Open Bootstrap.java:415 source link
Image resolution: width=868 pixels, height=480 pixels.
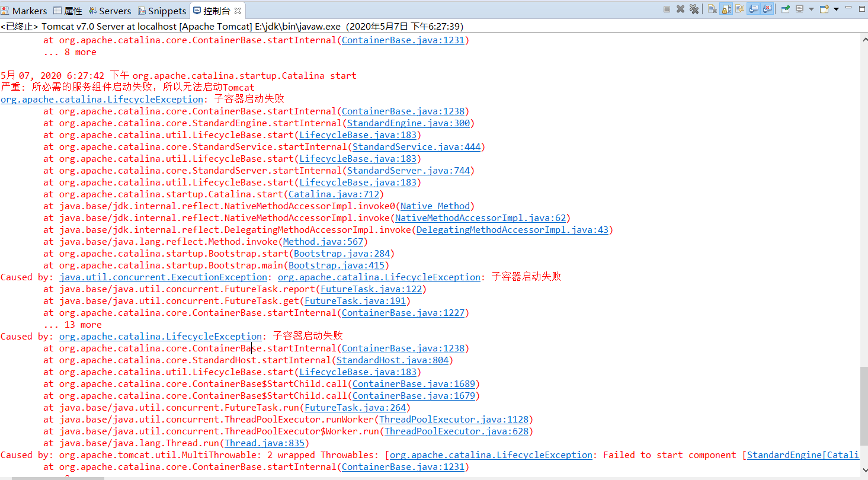pos(337,265)
